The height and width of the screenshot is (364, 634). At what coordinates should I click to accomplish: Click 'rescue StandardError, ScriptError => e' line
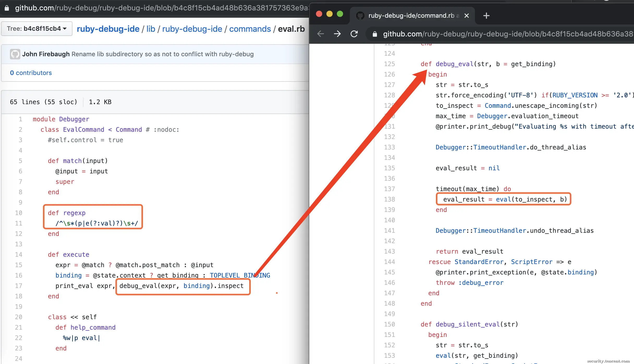coord(499,262)
